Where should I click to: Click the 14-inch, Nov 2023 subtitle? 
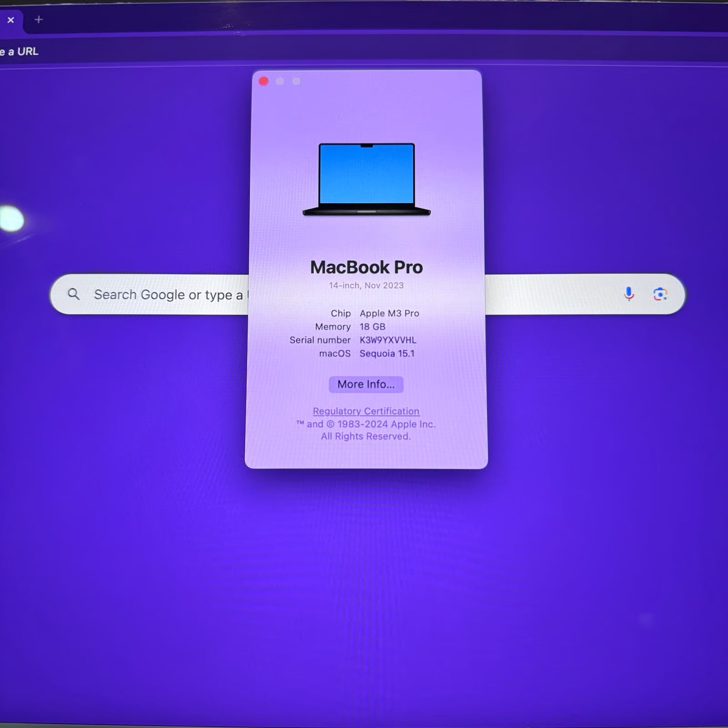[366, 285]
